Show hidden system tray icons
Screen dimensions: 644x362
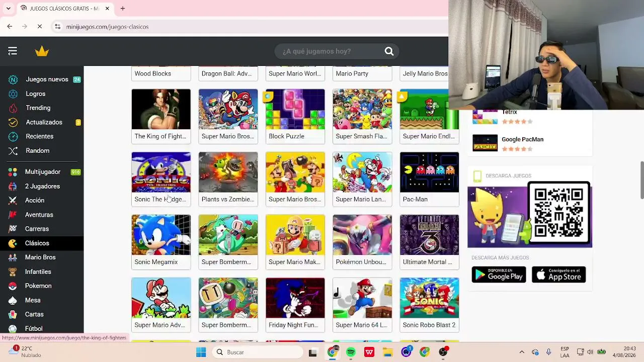pos(522,352)
